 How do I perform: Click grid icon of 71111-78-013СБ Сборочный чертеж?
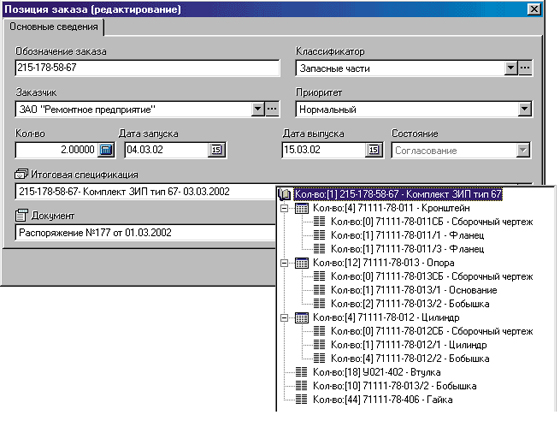tap(319, 276)
